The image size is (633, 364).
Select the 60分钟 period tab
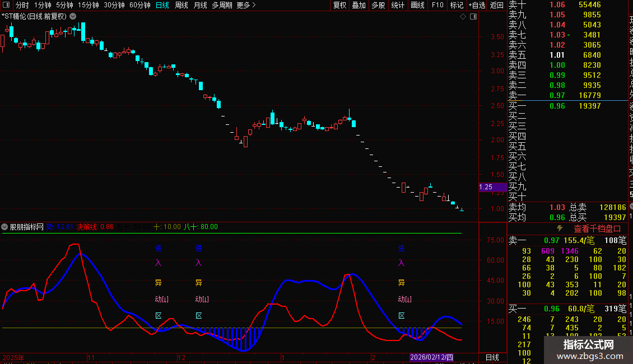click(140, 5)
